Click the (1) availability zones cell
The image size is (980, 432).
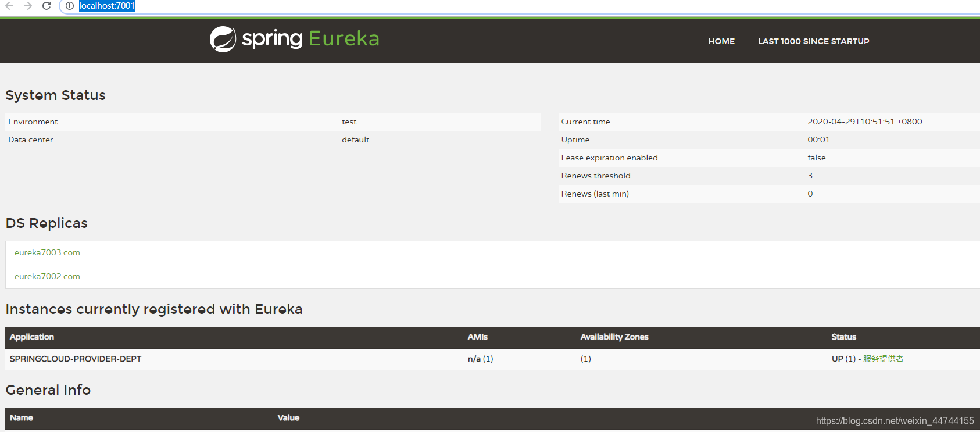[585, 359]
